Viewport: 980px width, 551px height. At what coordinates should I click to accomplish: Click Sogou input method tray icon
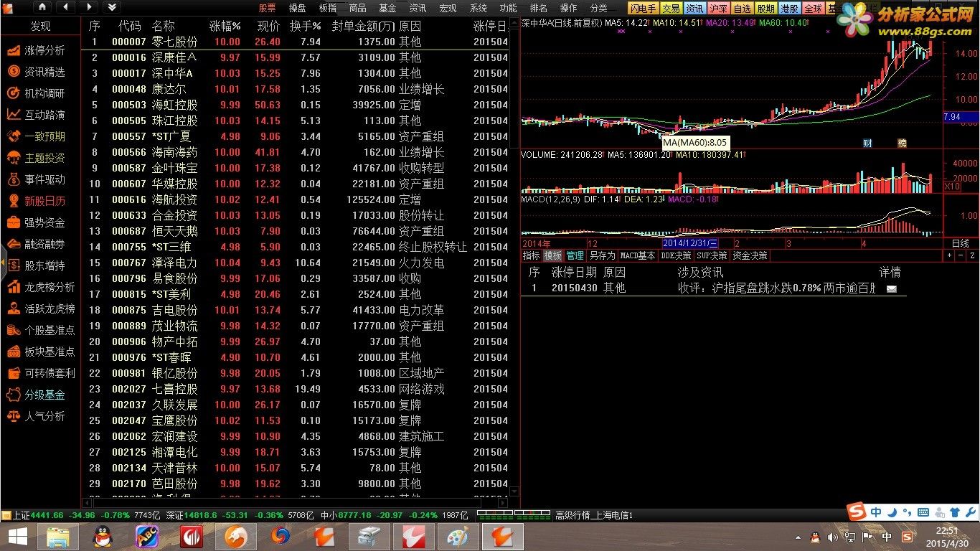[907, 537]
